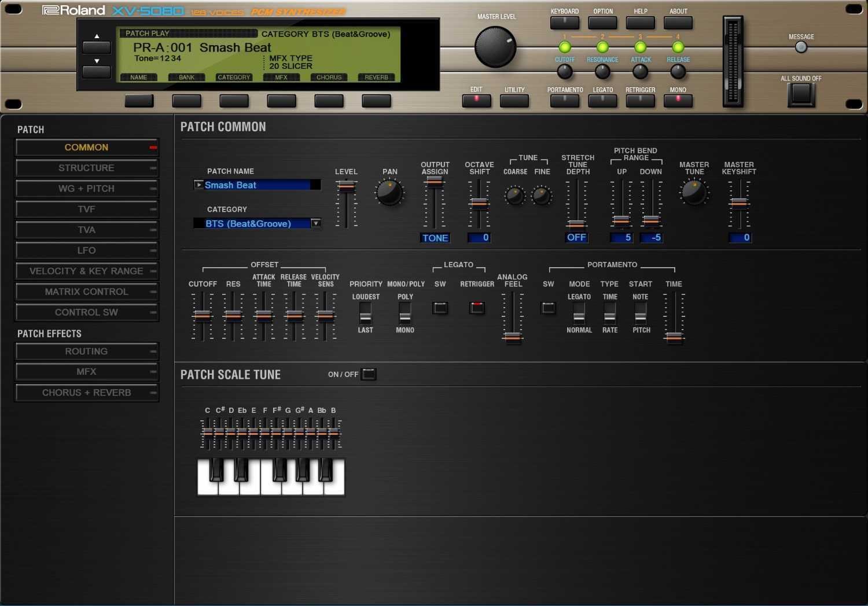This screenshot has width=868, height=606.
Task: Open the ROUTING section under Patch Effects
Action: click(x=87, y=351)
